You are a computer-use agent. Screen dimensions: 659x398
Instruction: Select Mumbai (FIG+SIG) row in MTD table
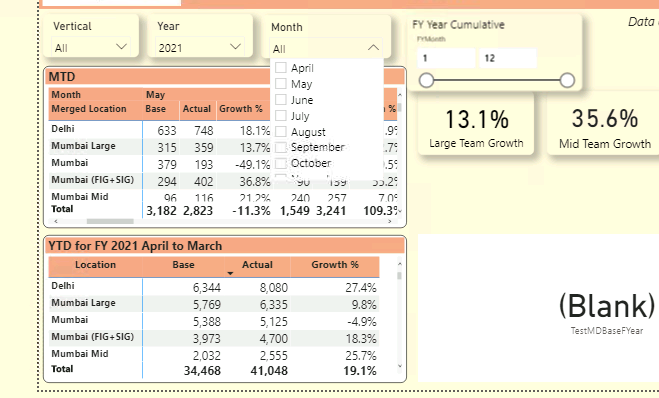(92, 180)
